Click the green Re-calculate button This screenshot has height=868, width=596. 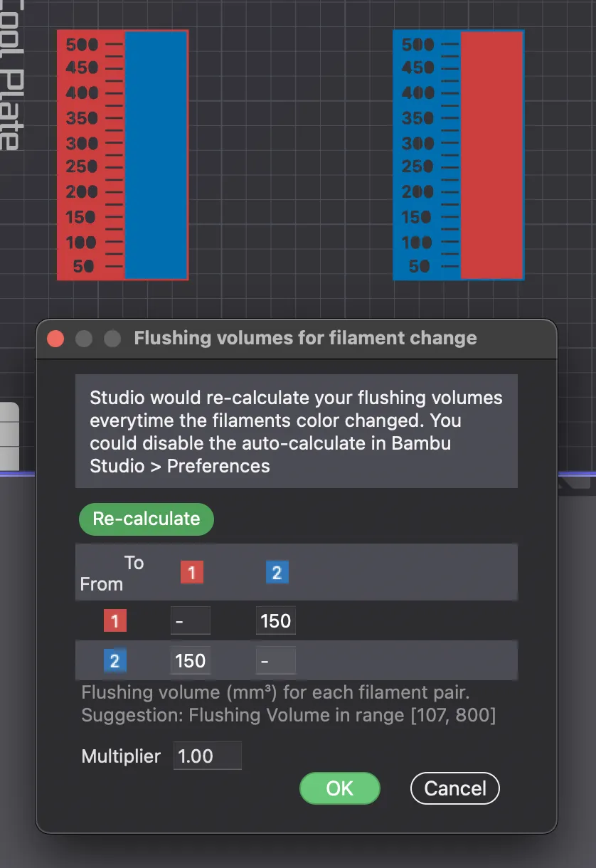coord(146,519)
